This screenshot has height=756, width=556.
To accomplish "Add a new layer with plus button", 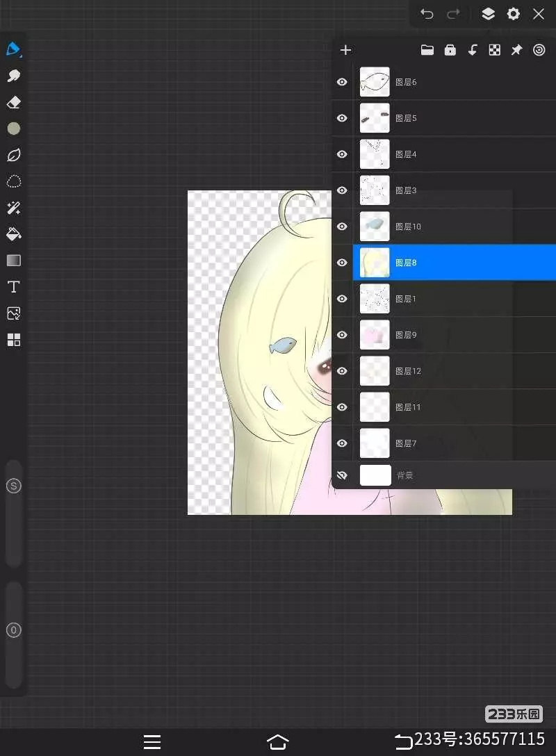I will [x=345, y=50].
